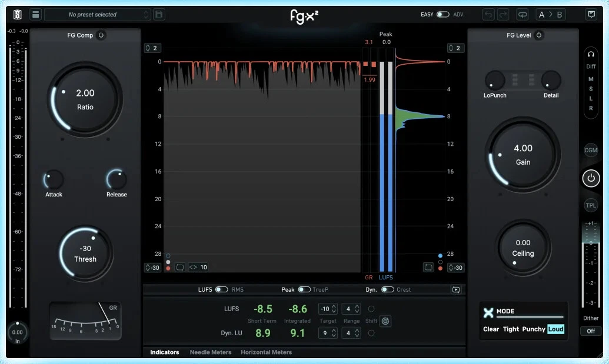Adjust Dyn. LU target stepper 9
This screenshot has width=609, height=364.
coord(328,333)
